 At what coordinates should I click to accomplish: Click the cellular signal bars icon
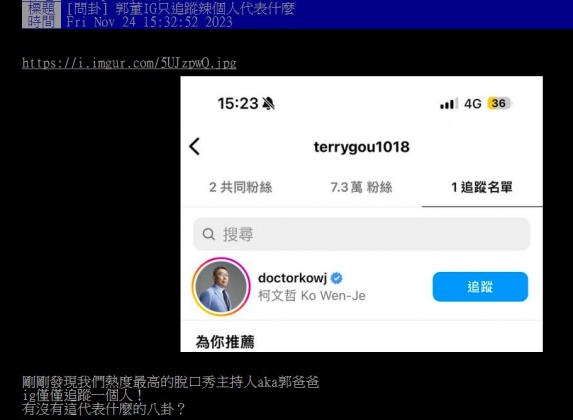point(449,104)
